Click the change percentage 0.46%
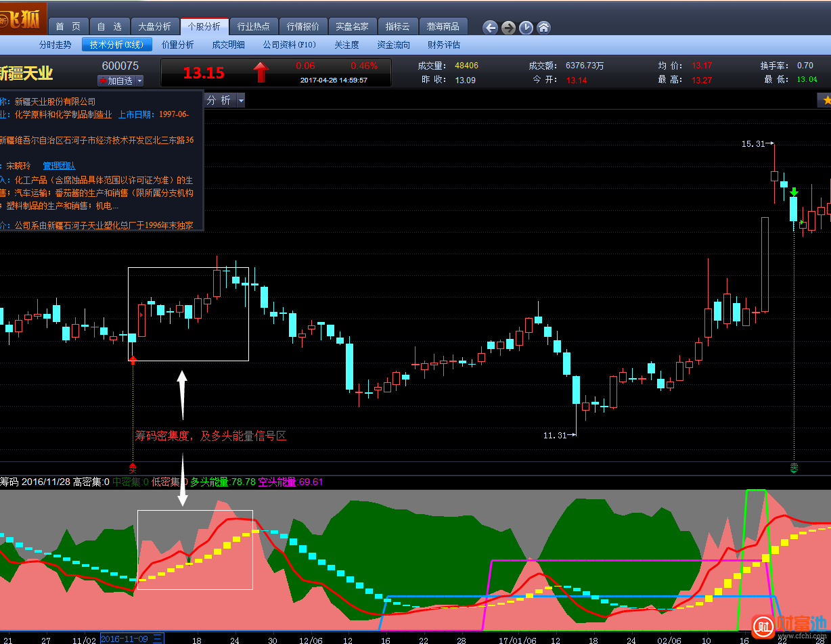 coord(364,66)
